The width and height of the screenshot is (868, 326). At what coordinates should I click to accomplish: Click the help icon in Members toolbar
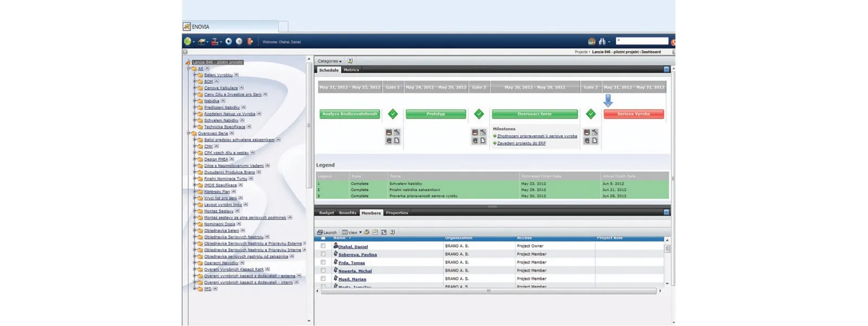[x=392, y=233]
